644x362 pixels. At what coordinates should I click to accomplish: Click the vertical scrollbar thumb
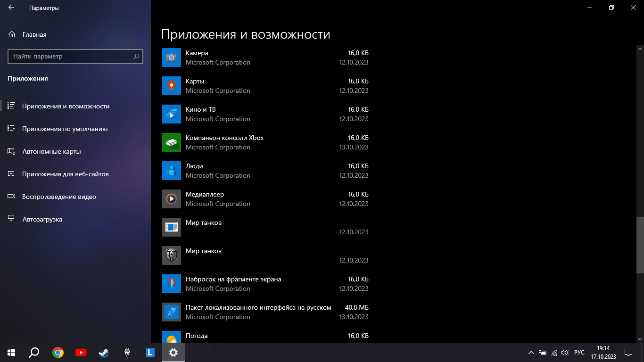(640, 245)
